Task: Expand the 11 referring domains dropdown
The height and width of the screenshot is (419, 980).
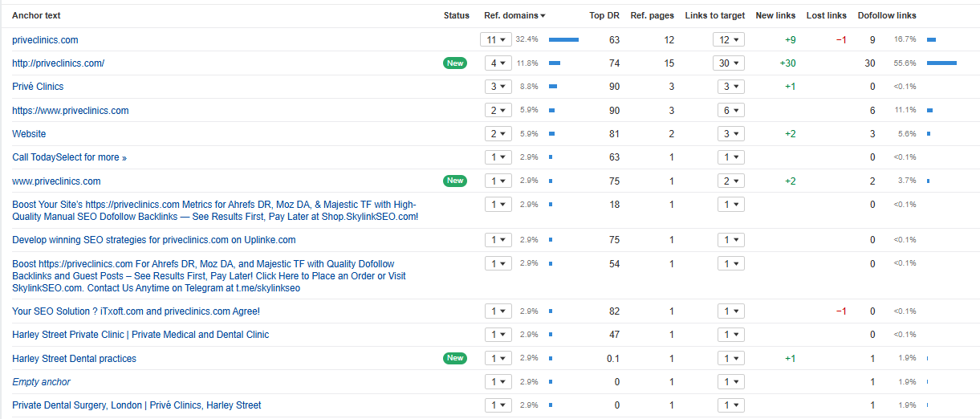Action: pyautogui.click(x=496, y=39)
